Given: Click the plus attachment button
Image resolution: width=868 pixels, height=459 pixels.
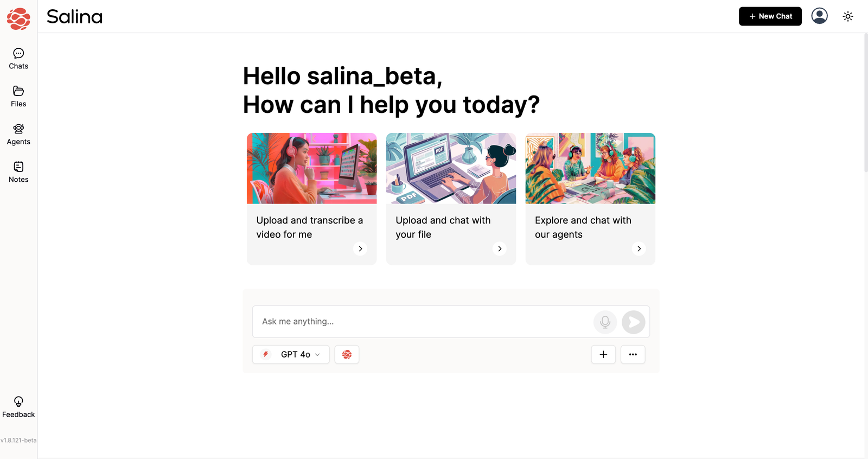Looking at the screenshot, I should click(603, 354).
